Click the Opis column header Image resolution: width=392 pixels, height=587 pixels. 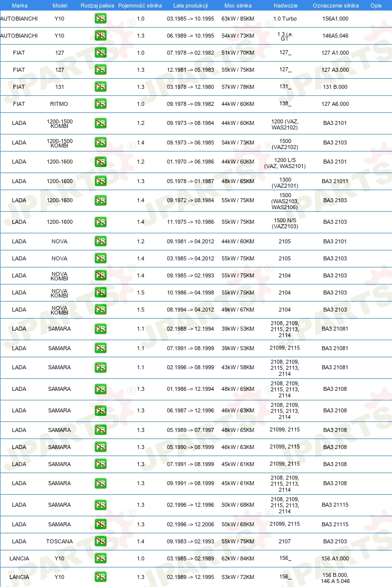coord(376,6)
